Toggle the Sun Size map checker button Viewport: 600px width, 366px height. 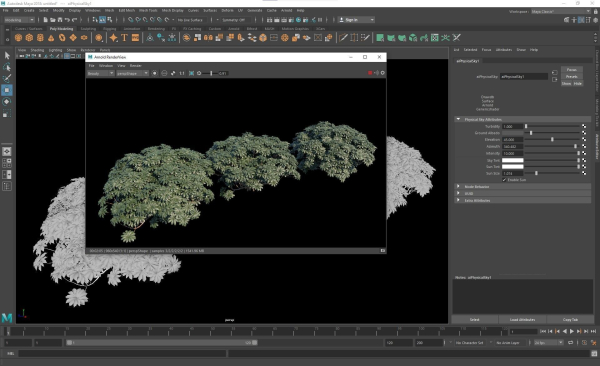(584, 173)
